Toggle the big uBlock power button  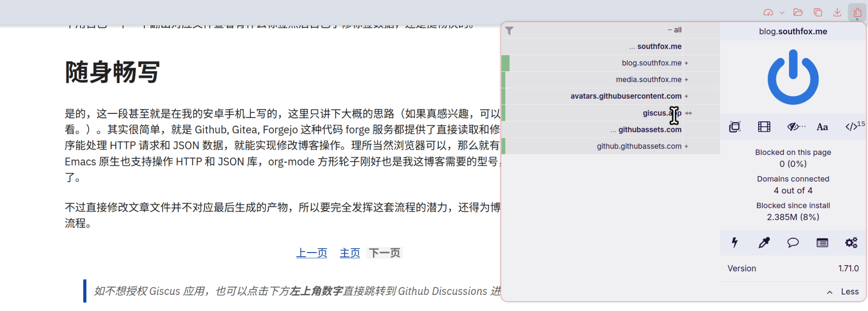[x=793, y=77]
